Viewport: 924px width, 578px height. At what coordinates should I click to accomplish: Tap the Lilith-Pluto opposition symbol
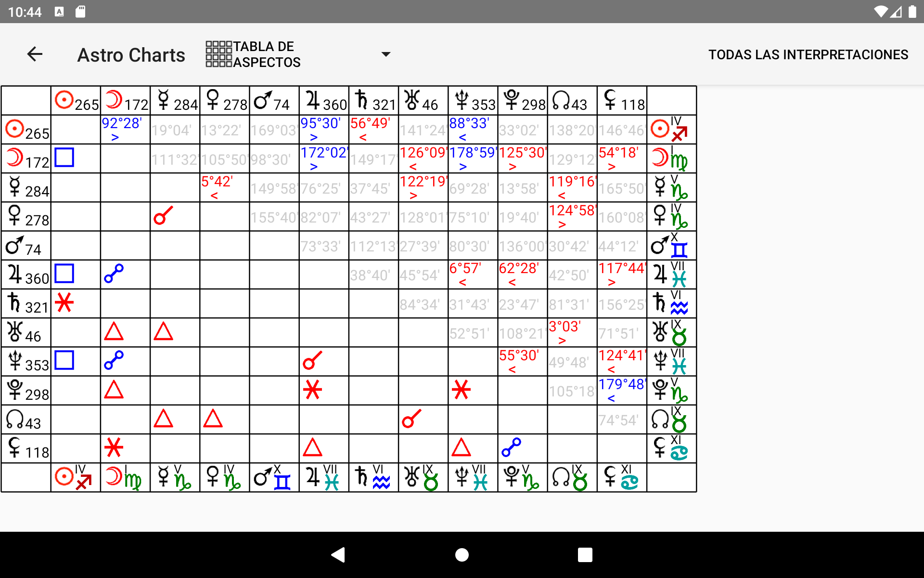(x=511, y=447)
